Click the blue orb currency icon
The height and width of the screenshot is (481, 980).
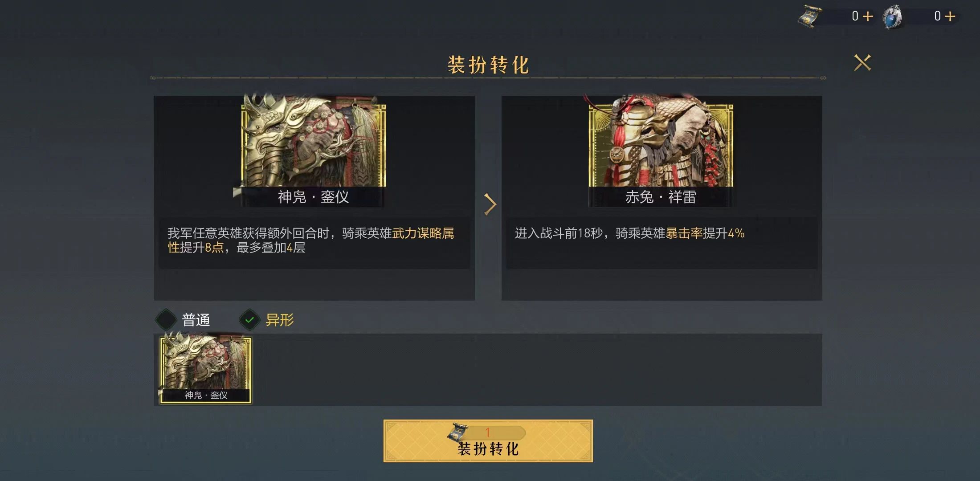[892, 17]
